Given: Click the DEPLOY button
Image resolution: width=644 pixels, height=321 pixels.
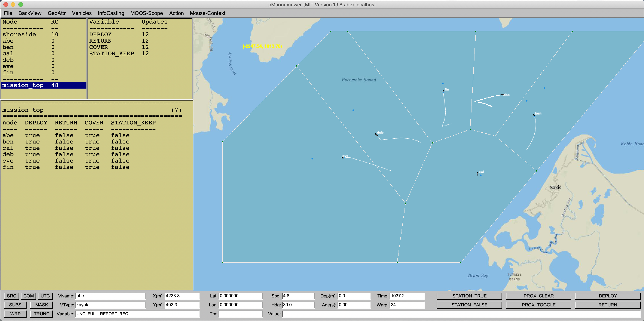Looking at the screenshot, I should point(608,296).
